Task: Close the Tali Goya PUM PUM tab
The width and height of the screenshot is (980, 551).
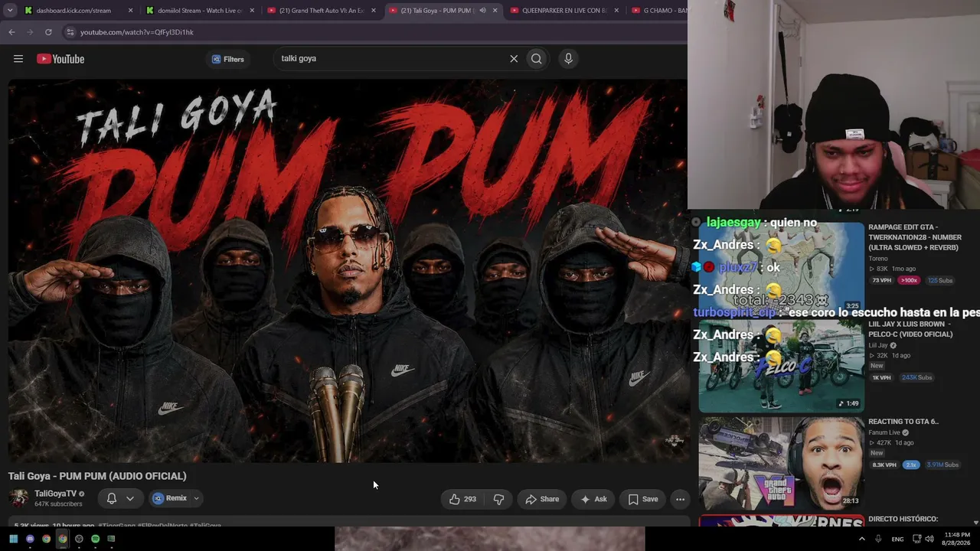Action: pyautogui.click(x=495, y=11)
